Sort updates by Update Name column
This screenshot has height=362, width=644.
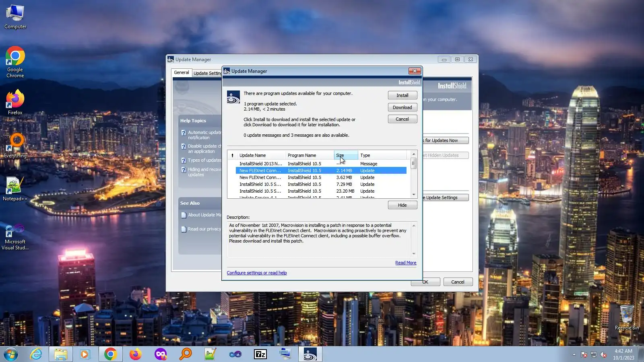(261, 155)
